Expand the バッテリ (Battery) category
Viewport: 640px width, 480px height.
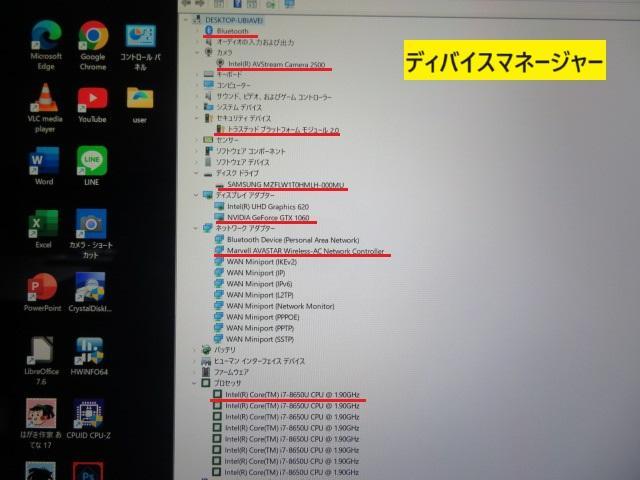pyautogui.click(x=195, y=350)
